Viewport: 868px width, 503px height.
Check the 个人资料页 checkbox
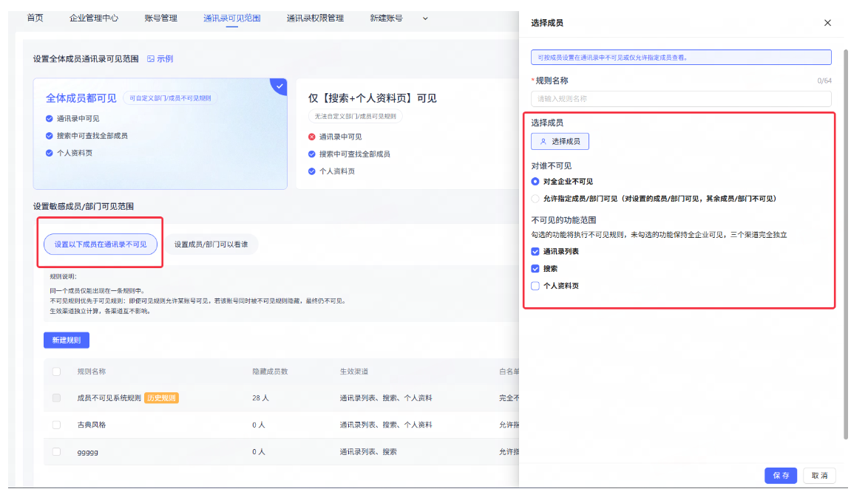tap(535, 286)
